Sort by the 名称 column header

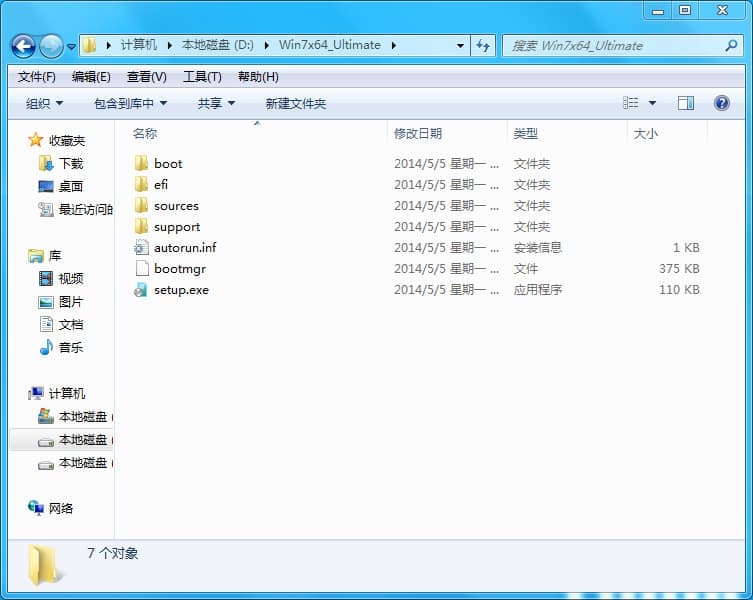(x=145, y=134)
